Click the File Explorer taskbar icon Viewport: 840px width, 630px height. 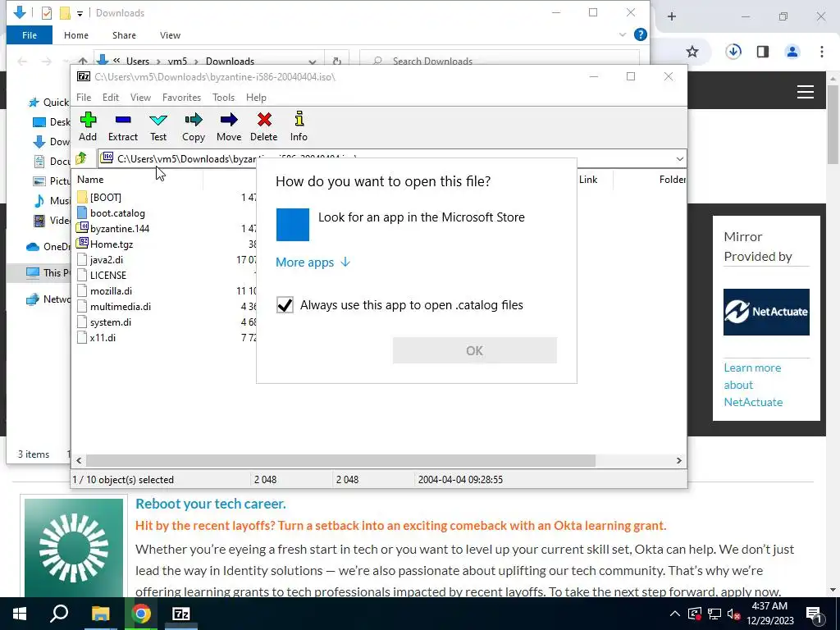click(100, 614)
